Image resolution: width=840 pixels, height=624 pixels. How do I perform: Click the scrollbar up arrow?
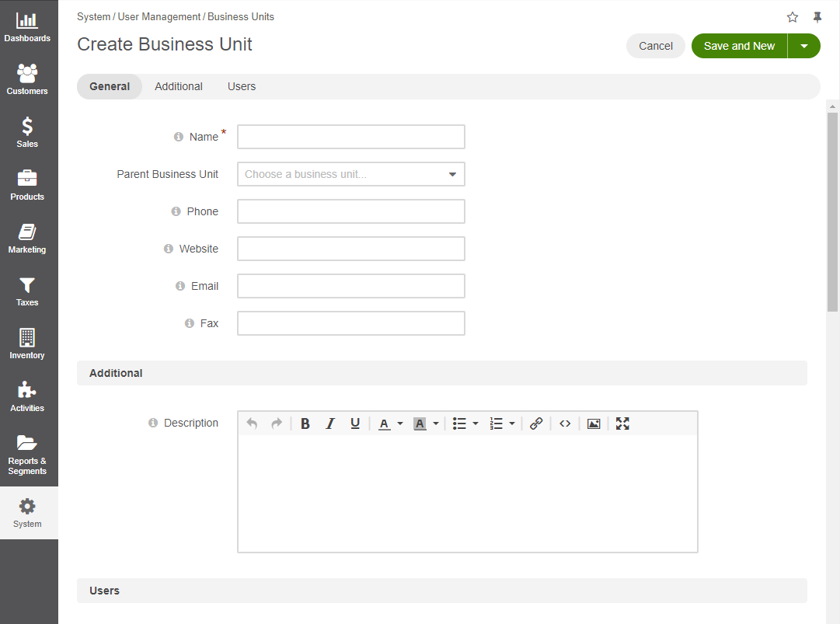pos(832,106)
